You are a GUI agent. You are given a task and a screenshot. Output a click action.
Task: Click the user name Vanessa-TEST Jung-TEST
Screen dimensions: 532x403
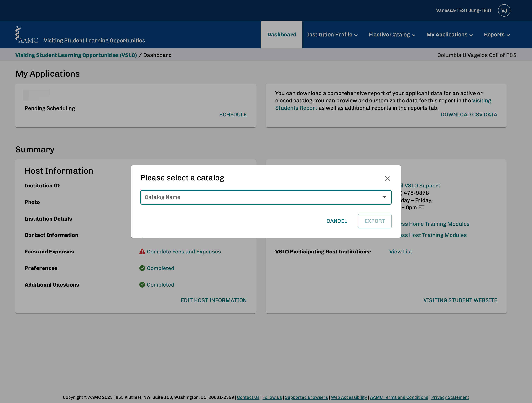(464, 10)
